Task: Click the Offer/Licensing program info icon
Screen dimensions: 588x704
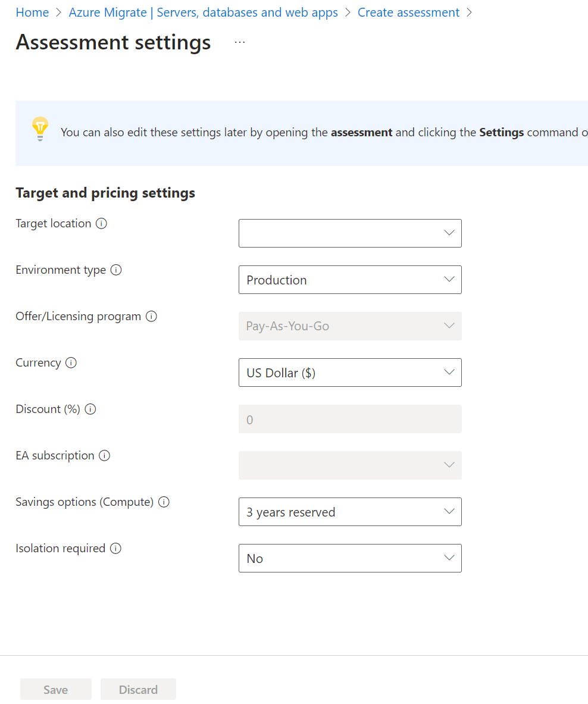Action: coord(152,316)
